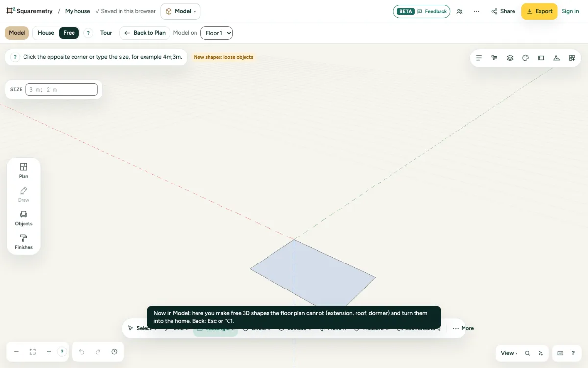Select the Free mode toggle
The height and width of the screenshot is (368, 588).
[69, 33]
